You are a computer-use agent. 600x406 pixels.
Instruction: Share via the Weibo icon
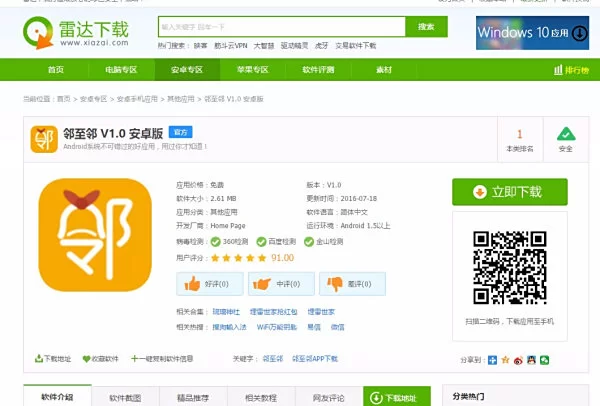point(518,360)
